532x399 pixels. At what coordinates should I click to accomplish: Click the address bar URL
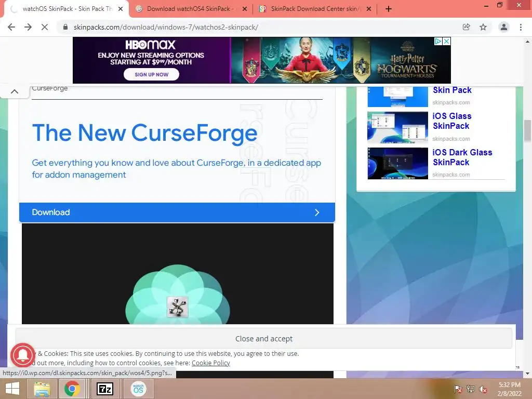coord(166,27)
